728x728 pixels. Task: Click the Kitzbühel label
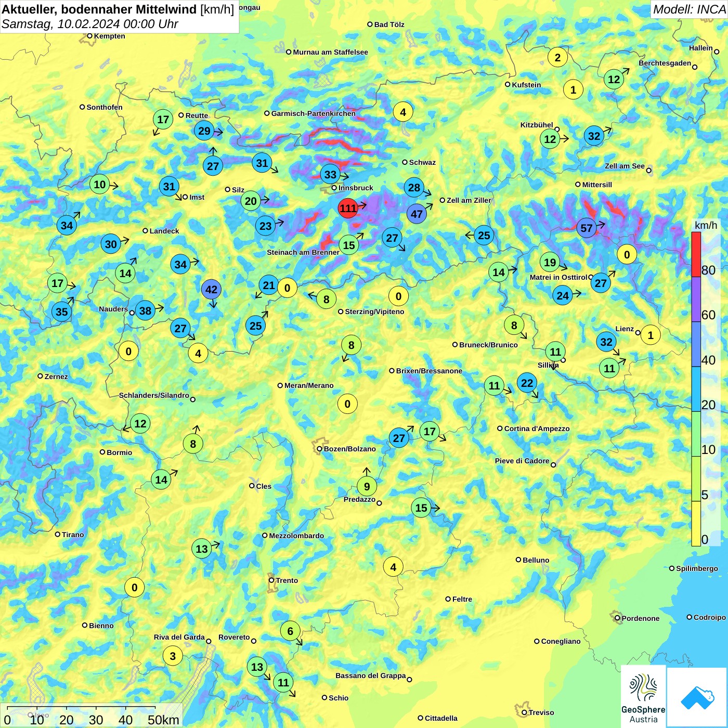tap(537, 125)
